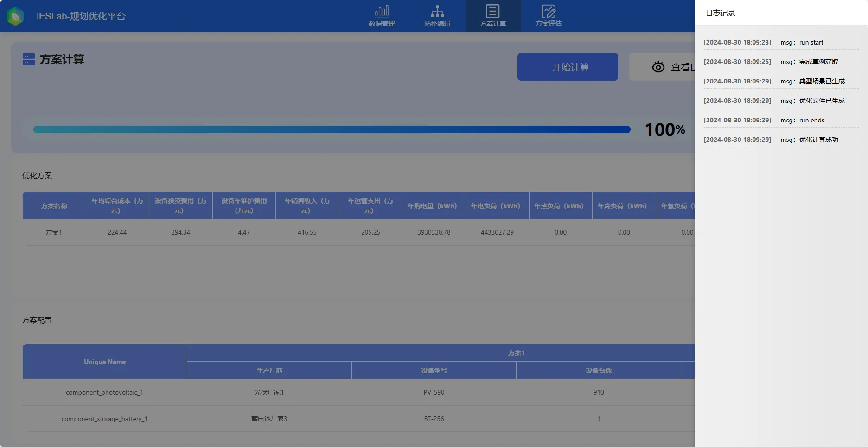Viewport: 868px width, 447px height.
Task: Open the 拓扑编辑 topology icon
Action: (437, 11)
